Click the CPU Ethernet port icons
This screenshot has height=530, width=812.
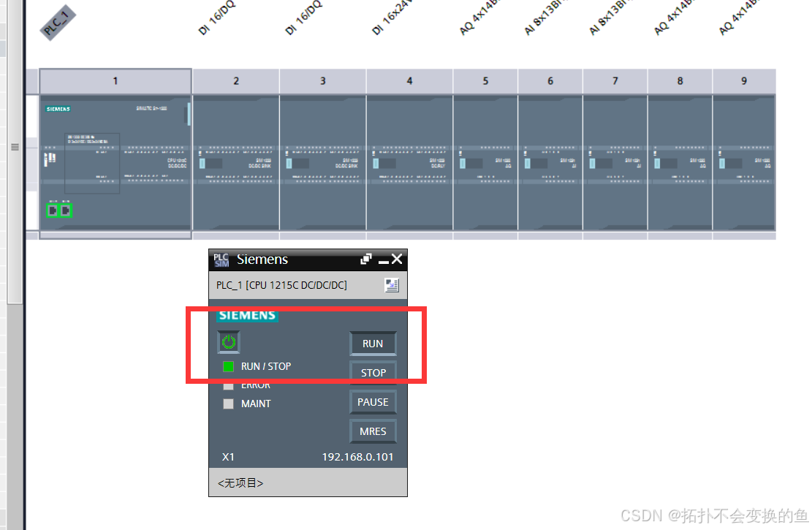pyautogui.click(x=59, y=211)
